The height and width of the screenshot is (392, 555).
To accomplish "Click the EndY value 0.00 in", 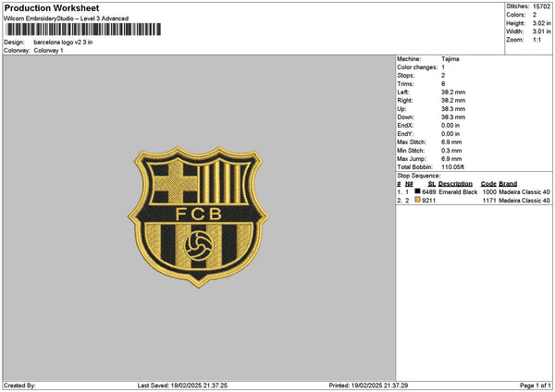I will coord(450,134).
